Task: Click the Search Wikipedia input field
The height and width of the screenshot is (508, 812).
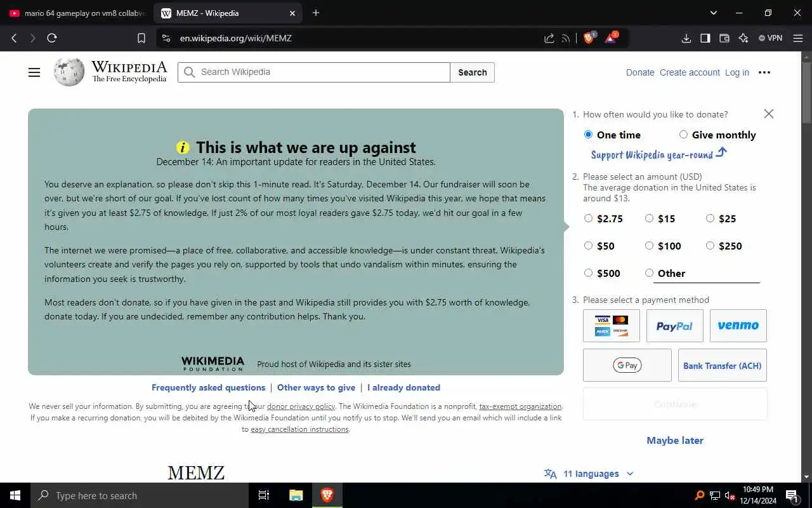Action: click(x=314, y=72)
